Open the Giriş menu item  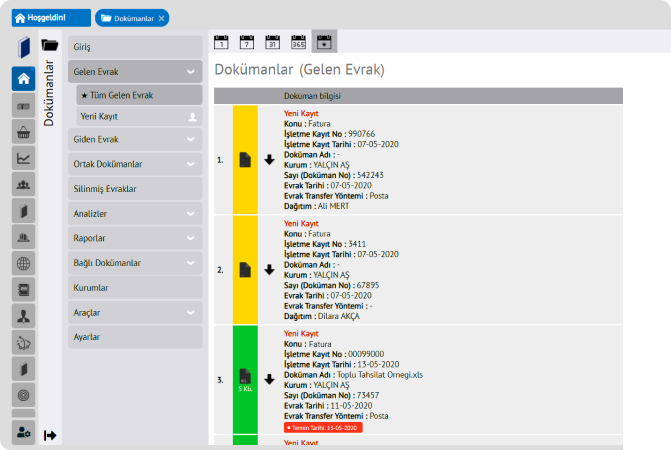(x=135, y=47)
